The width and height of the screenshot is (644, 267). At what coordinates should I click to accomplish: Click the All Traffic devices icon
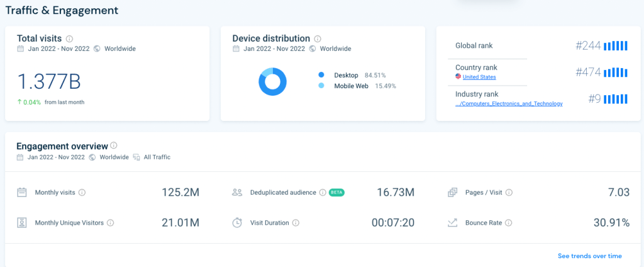(x=136, y=157)
